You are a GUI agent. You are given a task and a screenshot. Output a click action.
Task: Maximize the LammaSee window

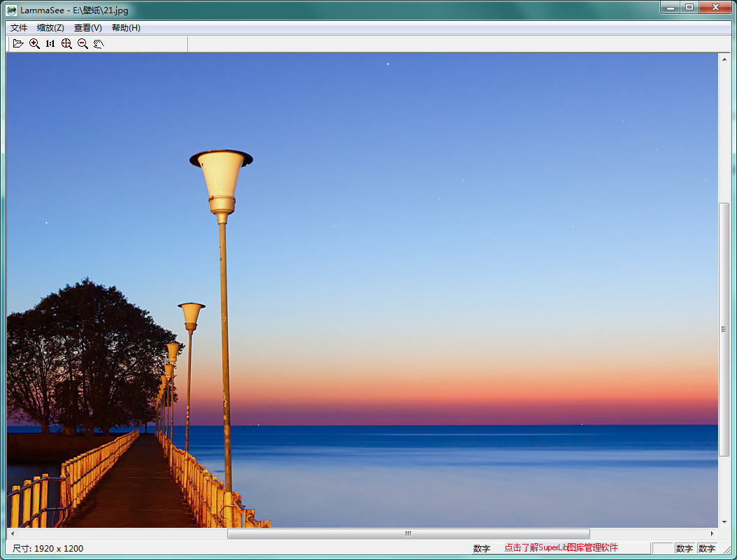click(x=689, y=8)
